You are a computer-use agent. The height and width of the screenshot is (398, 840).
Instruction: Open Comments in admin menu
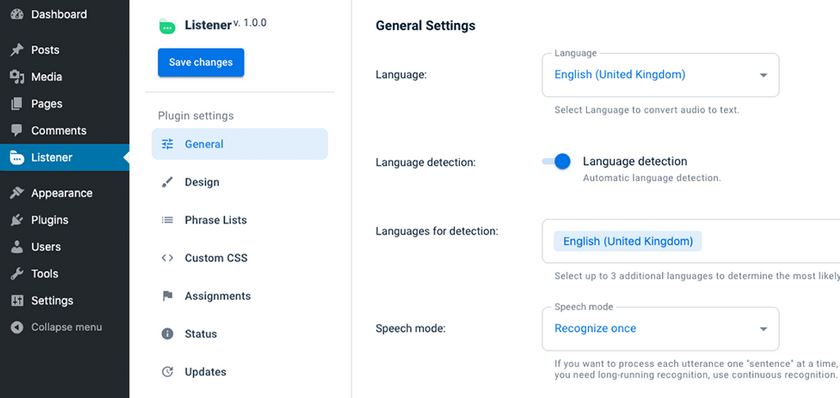tap(64, 131)
